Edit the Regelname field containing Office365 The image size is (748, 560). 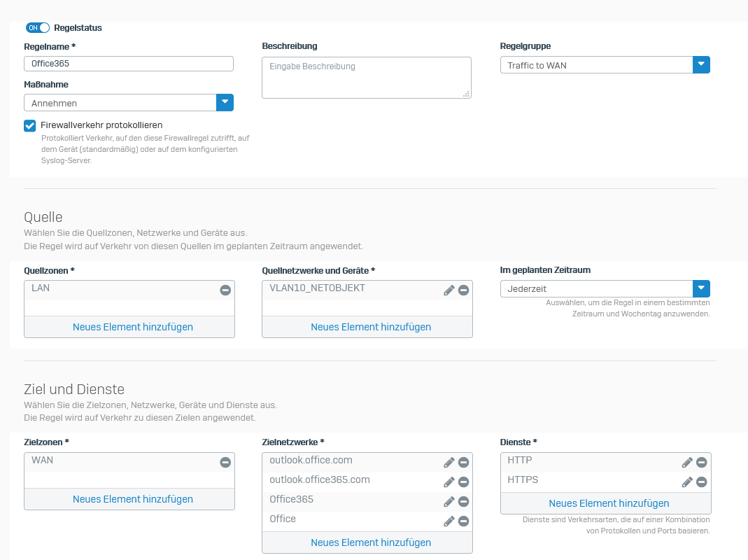[129, 64]
